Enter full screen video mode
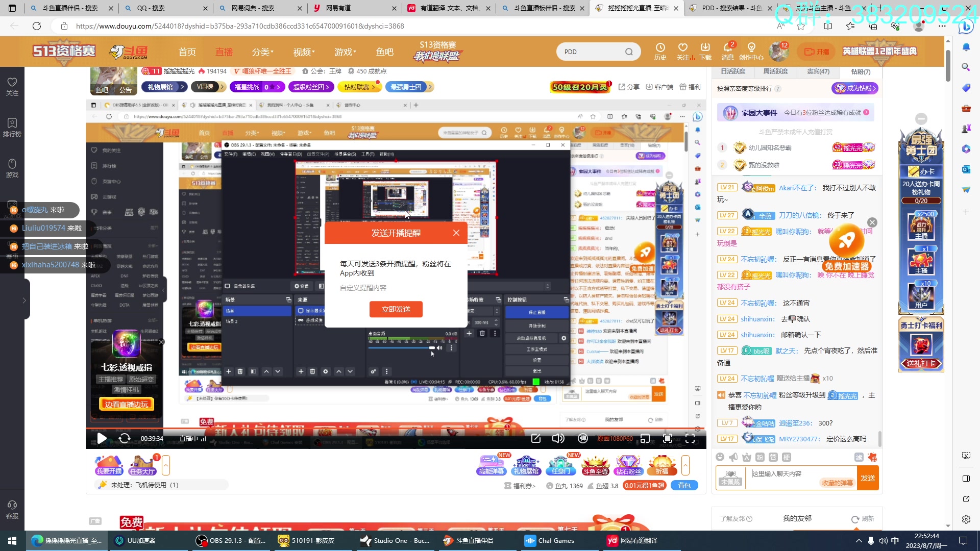The image size is (980, 551). 690,438
